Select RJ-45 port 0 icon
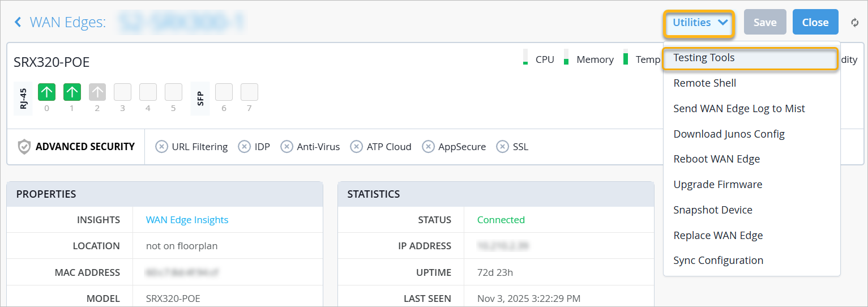 (x=46, y=92)
